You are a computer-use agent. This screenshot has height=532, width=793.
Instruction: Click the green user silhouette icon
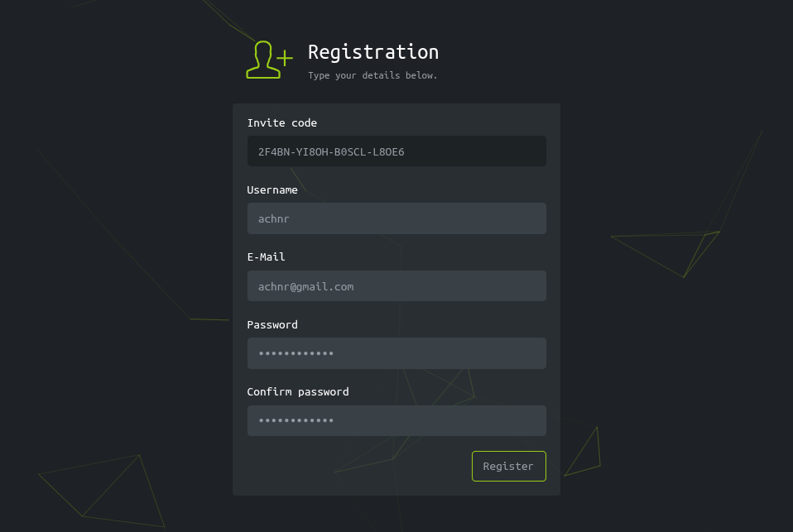[x=263, y=60]
